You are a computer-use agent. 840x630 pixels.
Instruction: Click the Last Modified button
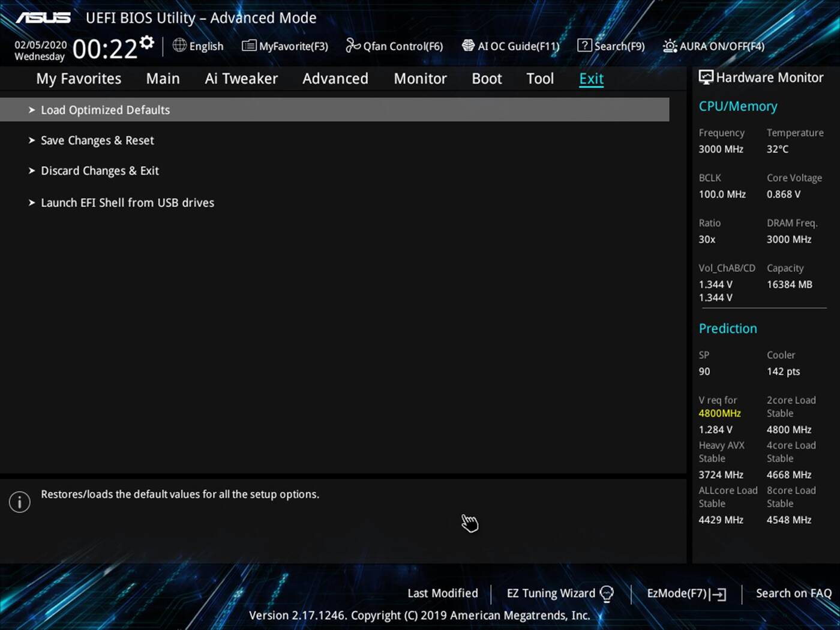442,593
